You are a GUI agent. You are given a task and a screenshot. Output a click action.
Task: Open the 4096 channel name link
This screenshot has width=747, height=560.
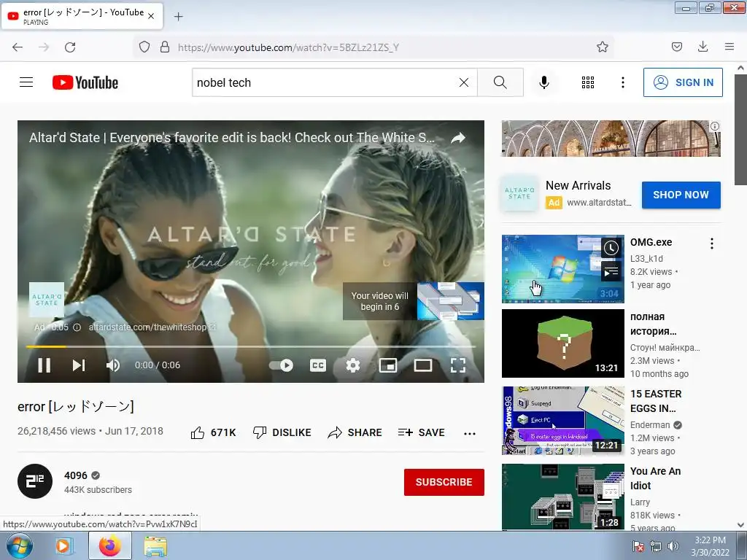click(x=76, y=475)
